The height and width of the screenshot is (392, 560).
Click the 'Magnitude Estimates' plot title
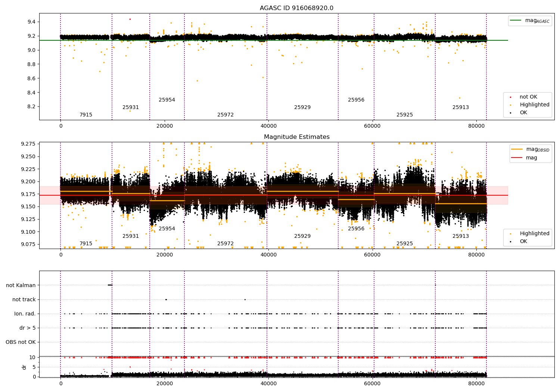[x=296, y=137]
